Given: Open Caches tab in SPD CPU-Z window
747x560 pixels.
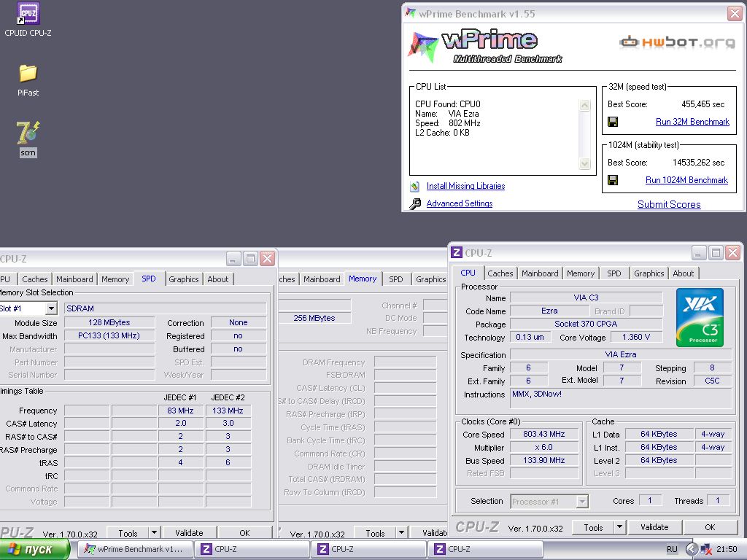Looking at the screenshot, I should click(35, 279).
